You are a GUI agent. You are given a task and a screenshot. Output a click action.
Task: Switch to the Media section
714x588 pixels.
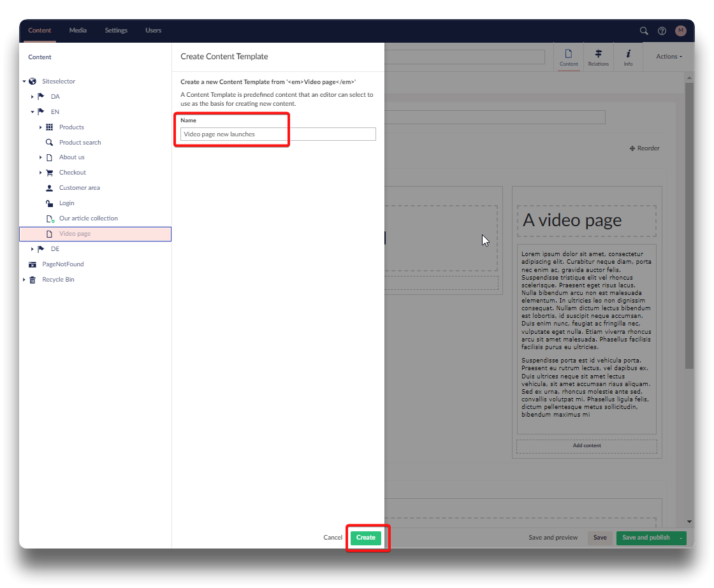click(78, 31)
